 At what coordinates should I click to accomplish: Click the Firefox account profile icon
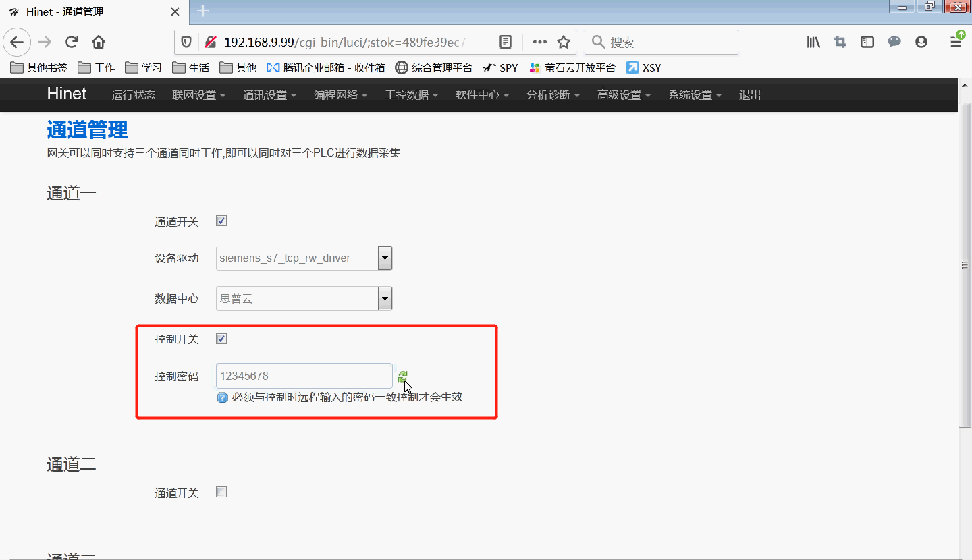921,42
